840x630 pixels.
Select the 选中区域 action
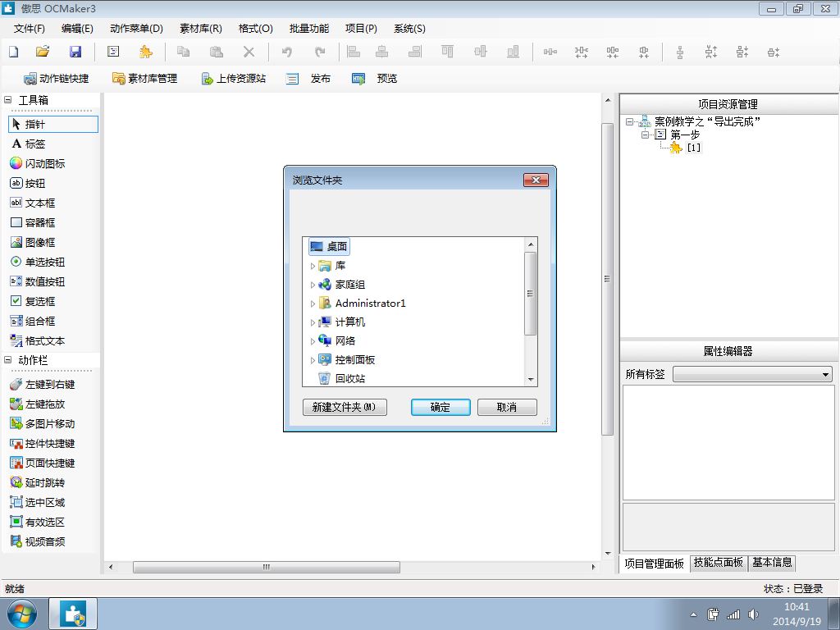click(38, 503)
